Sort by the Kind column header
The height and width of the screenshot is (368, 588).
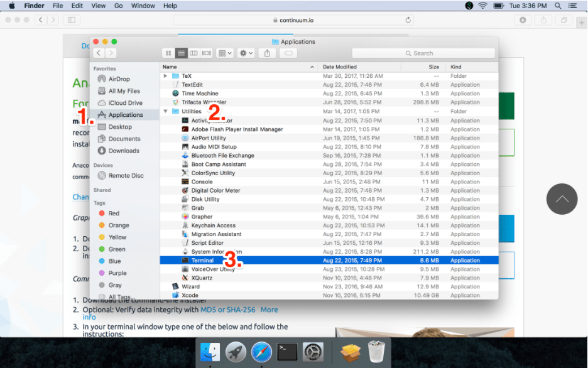pyautogui.click(x=472, y=67)
